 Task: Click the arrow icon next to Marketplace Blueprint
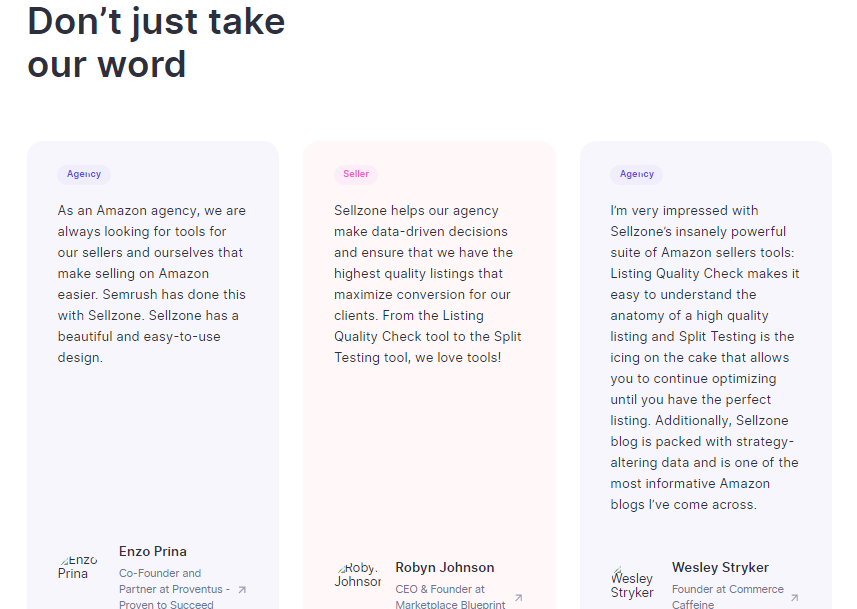518,598
